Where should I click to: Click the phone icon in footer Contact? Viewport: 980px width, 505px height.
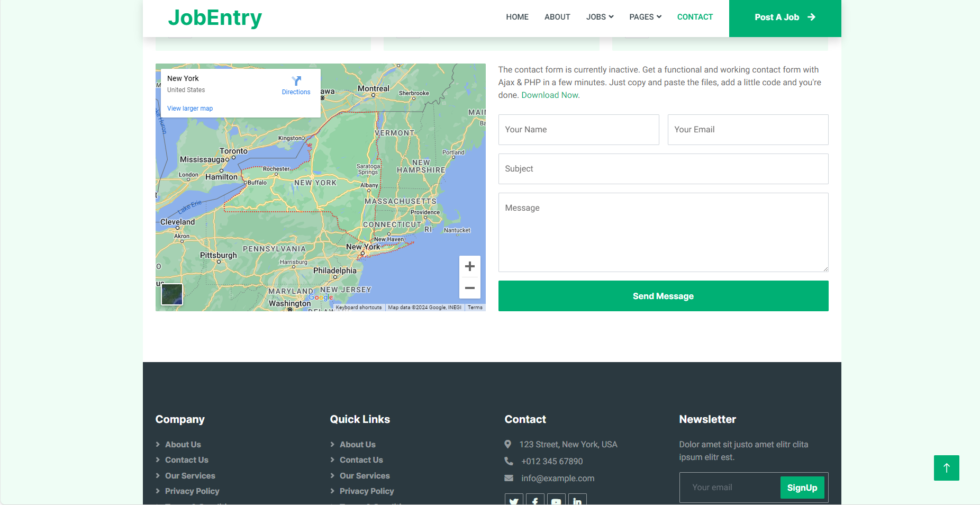click(509, 461)
